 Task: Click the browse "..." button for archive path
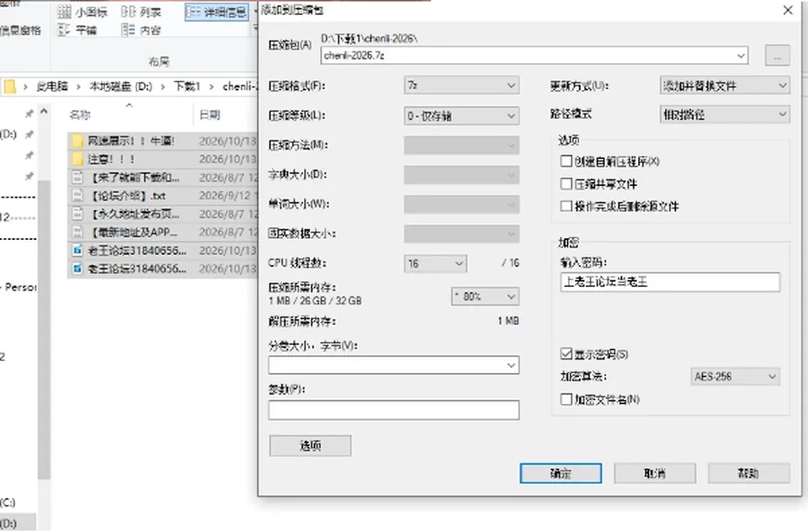coord(778,56)
